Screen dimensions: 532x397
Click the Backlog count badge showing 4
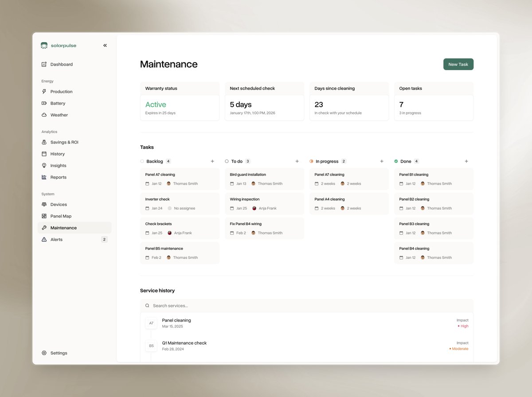(x=168, y=161)
